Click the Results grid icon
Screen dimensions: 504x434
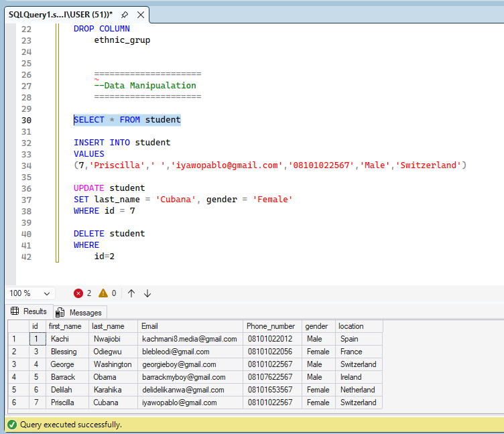[x=15, y=311]
